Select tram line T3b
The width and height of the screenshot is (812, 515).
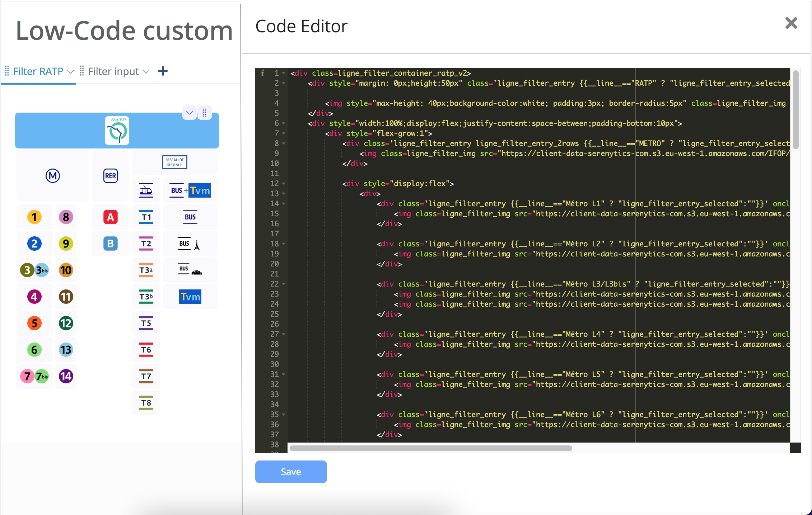point(146,297)
